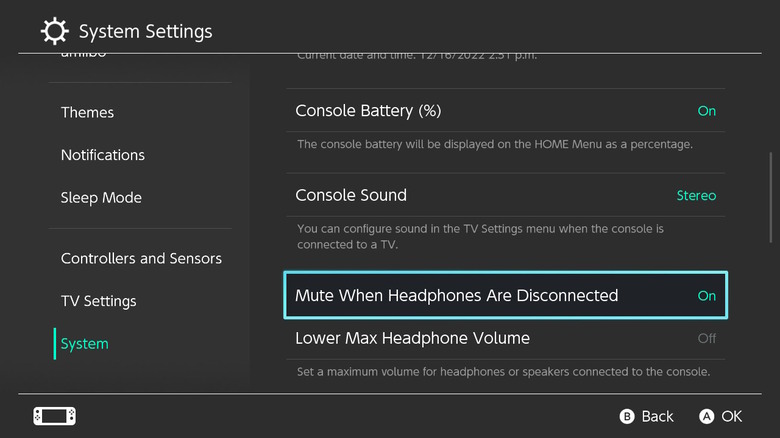Click the OK label
Viewport: 780px width, 438px height.
[x=731, y=416]
